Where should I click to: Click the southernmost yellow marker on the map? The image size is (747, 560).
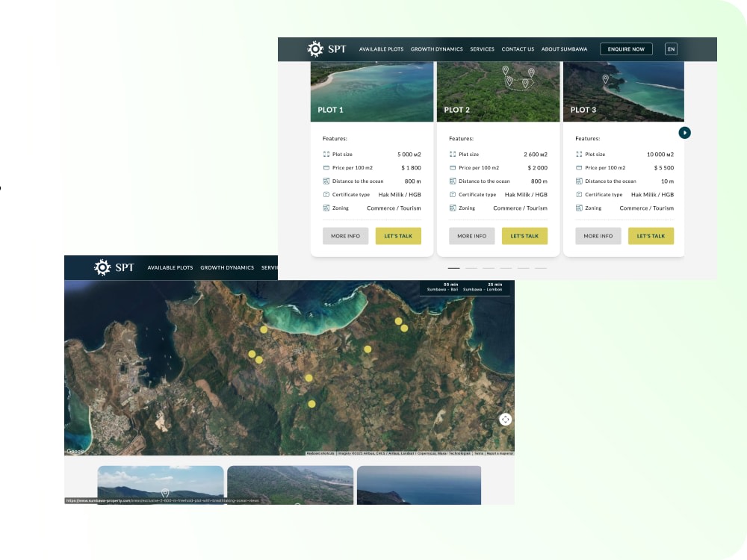coord(311,404)
